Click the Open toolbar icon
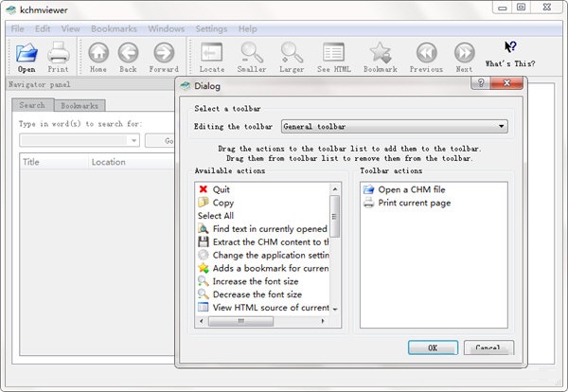Screen dimensions: 568x392 tap(27, 54)
